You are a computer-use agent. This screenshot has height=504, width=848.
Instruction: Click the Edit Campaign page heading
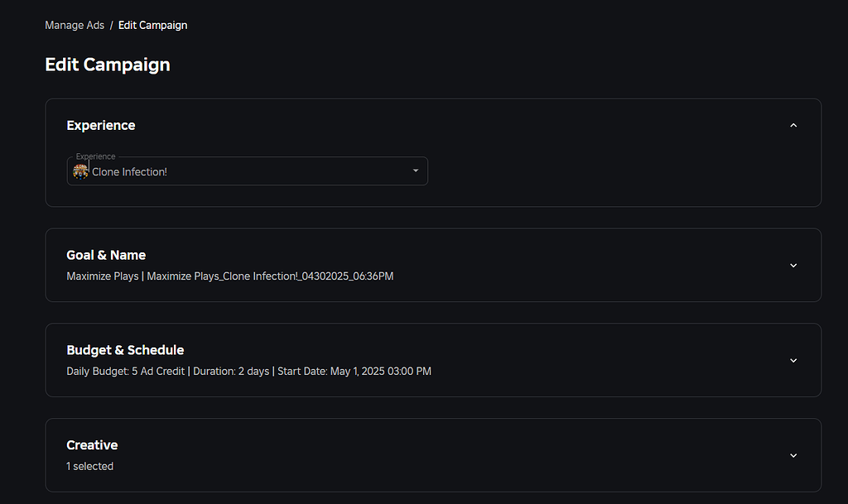pyautogui.click(x=107, y=64)
